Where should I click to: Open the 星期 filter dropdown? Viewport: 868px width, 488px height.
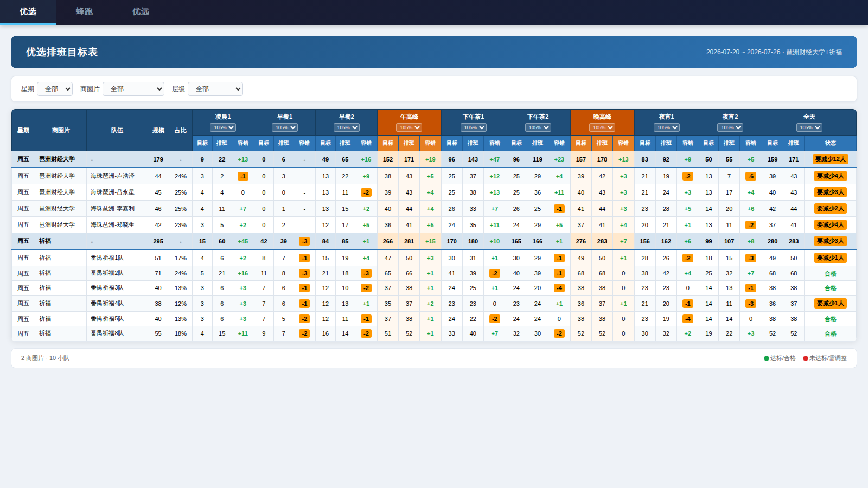55,89
